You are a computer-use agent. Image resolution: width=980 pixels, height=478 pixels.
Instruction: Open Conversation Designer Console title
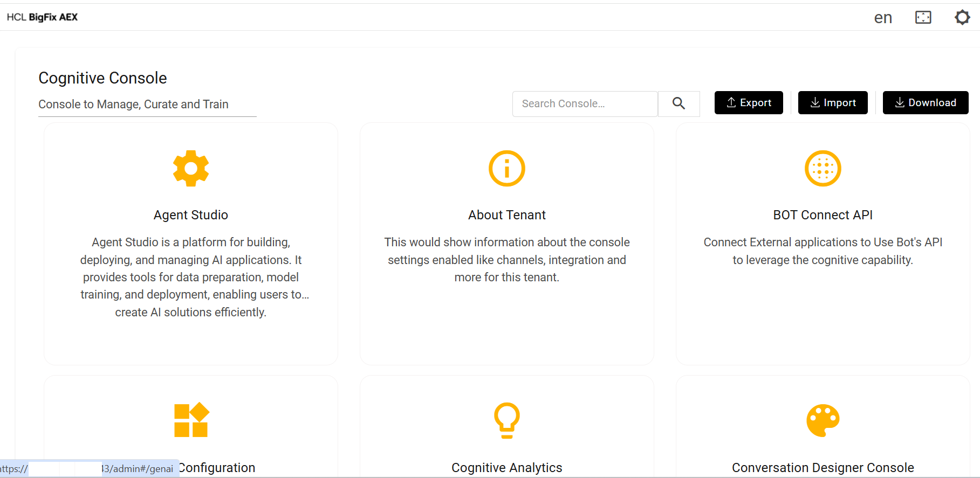(823, 467)
